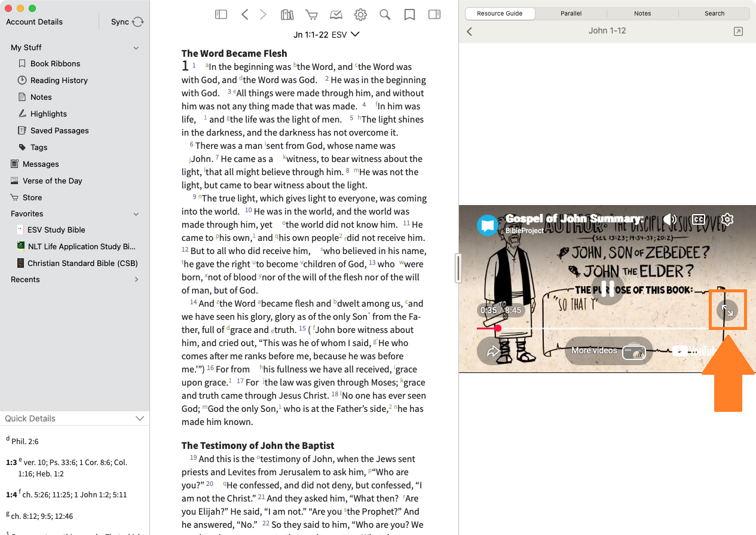Image resolution: width=756 pixels, height=535 pixels.
Task: Toggle the right split-pane icon
Action: (434, 15)
